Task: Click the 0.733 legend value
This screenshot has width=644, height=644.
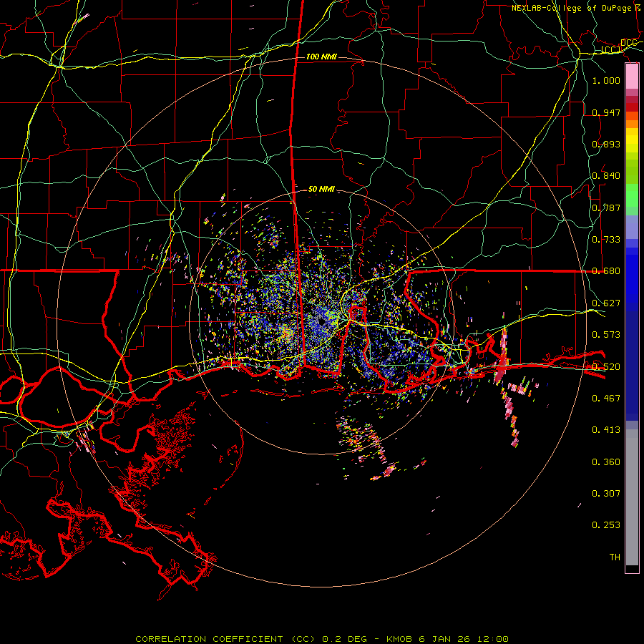Action: pyautogui.click(x=606, y=240)
